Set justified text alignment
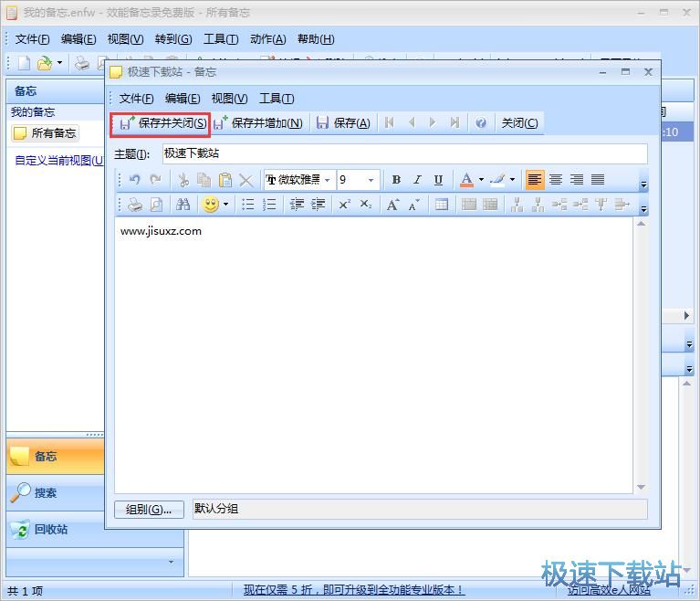 click(x=598, y=180)
